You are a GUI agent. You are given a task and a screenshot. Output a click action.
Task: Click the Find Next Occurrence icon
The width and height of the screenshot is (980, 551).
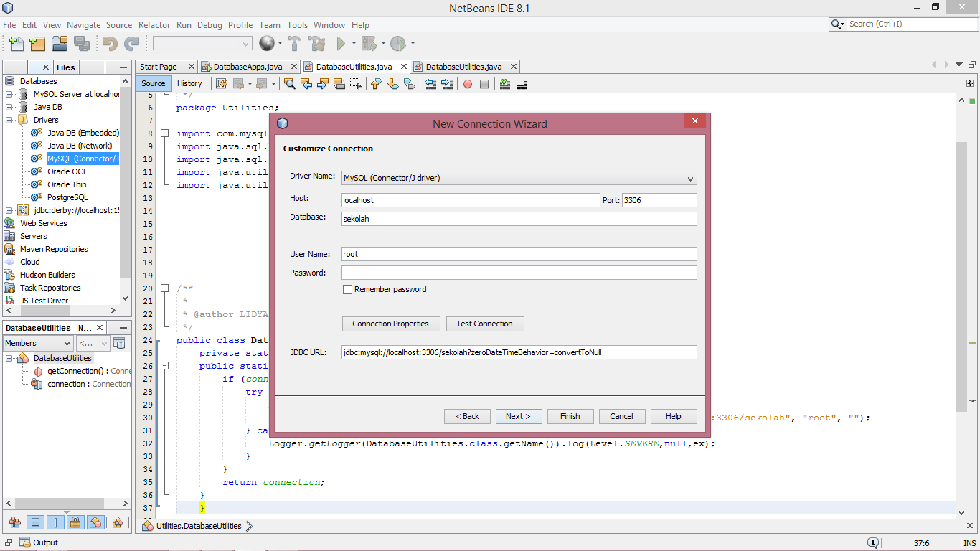tap(322, 84)
